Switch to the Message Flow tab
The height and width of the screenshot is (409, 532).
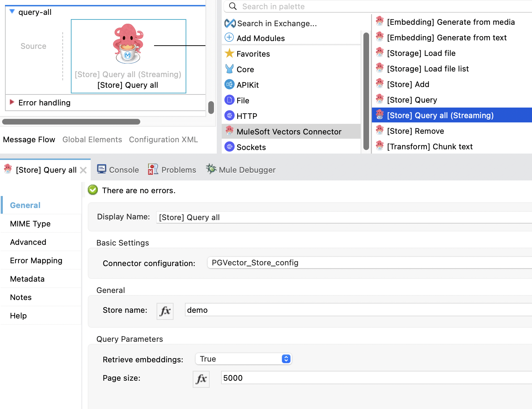coord(29,139)
